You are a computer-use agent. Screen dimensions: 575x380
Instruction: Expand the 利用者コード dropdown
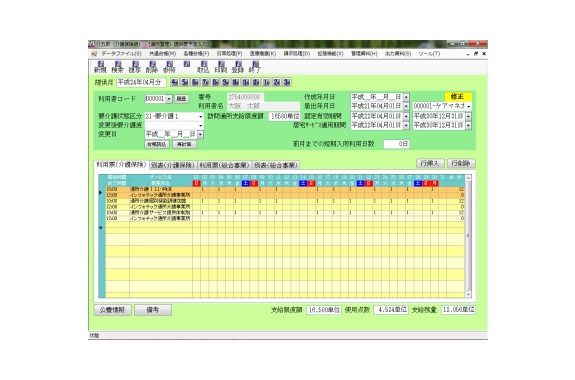pos(169,99)
